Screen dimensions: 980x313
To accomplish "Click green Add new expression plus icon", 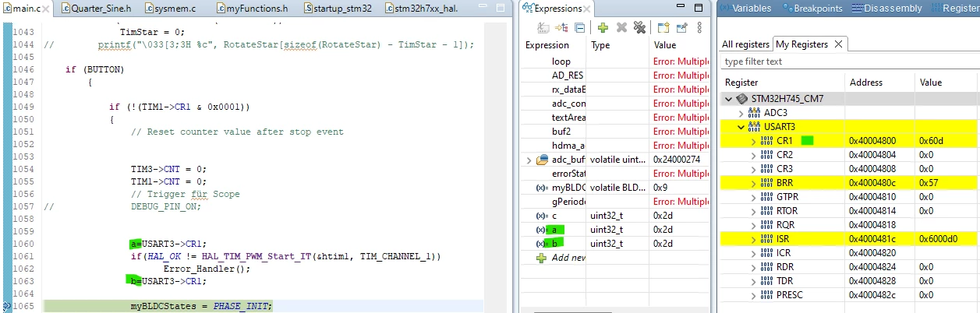I will [x=542, y=258].
